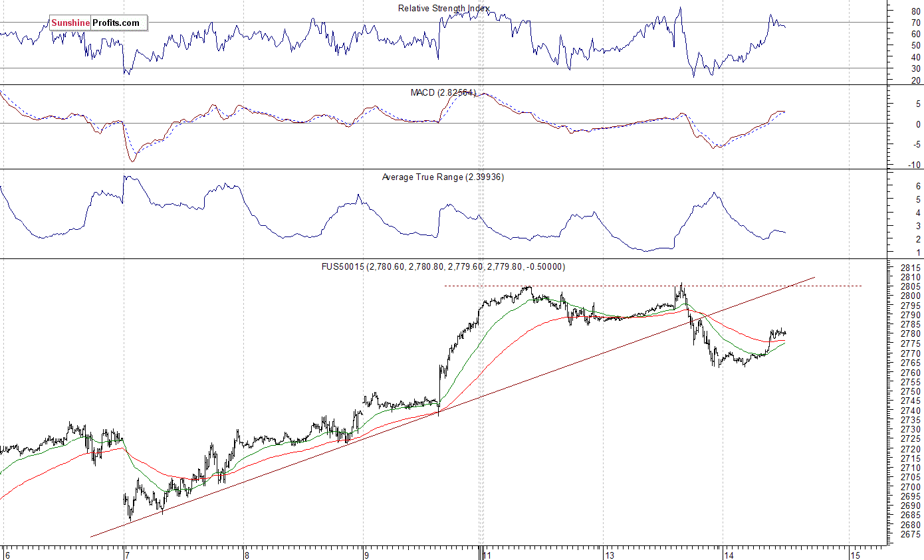The image size is (924, 560).
Task: Click the date label 11 on time axis
Action: pos(488,555)
